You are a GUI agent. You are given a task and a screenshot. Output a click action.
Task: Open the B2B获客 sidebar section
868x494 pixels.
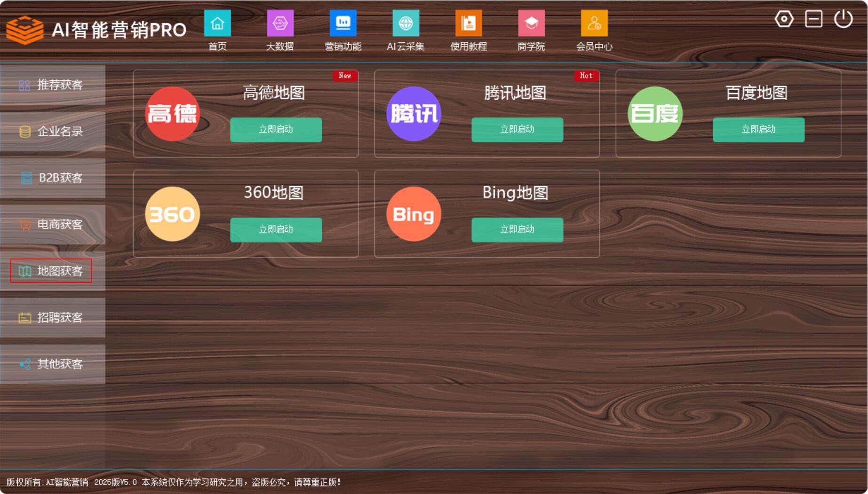click(52, 178)
